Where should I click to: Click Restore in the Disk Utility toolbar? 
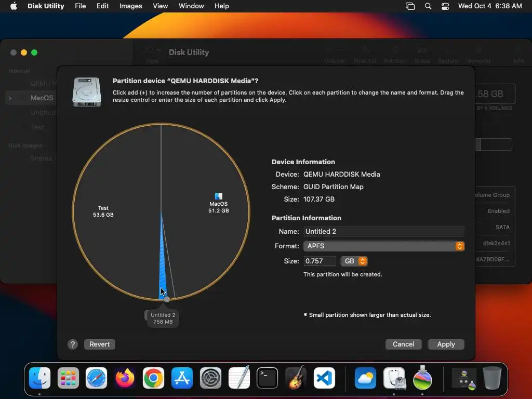coord(448,55)
